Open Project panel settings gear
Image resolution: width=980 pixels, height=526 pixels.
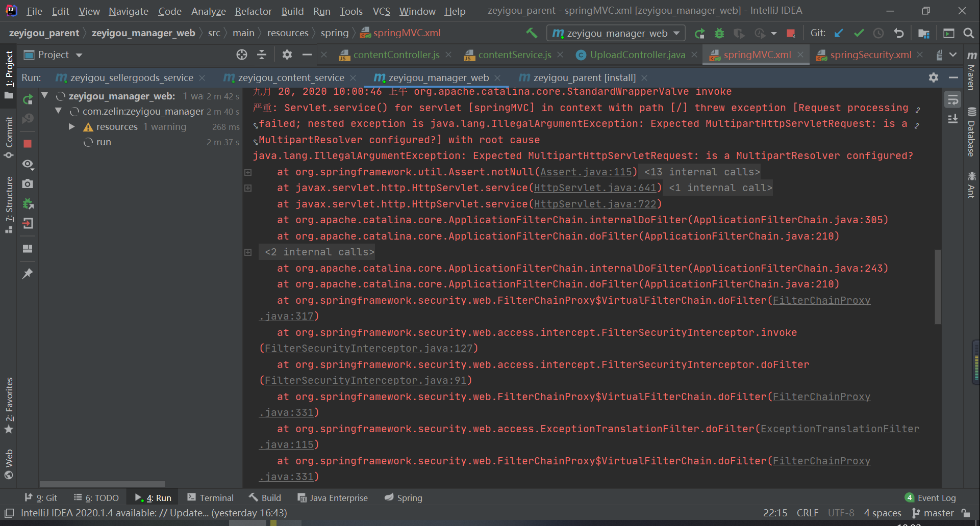pos(287,55)
